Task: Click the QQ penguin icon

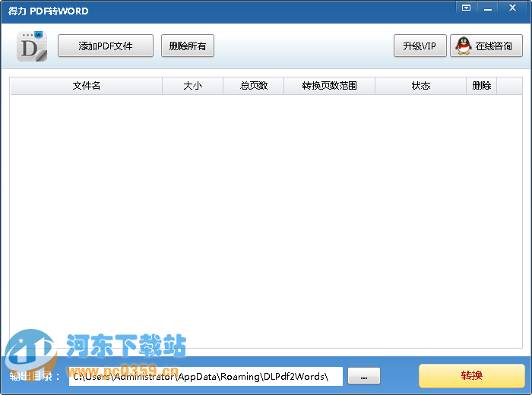Action: [x=463, y=46]
